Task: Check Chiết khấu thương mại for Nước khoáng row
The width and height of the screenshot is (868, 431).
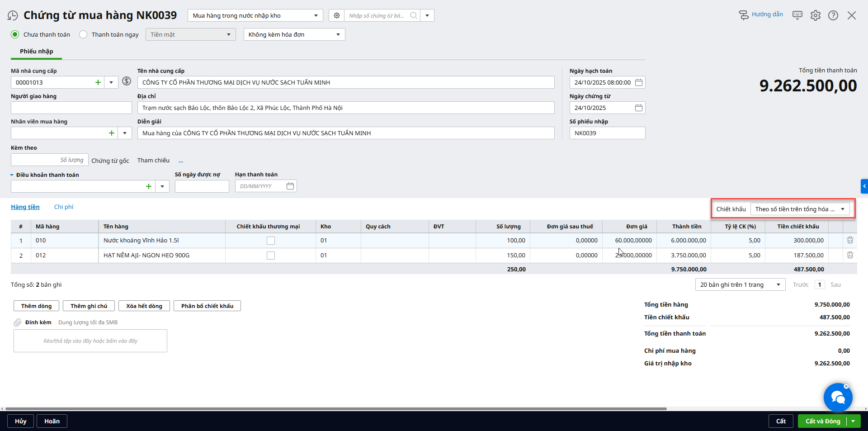Action: pos(271,241)
